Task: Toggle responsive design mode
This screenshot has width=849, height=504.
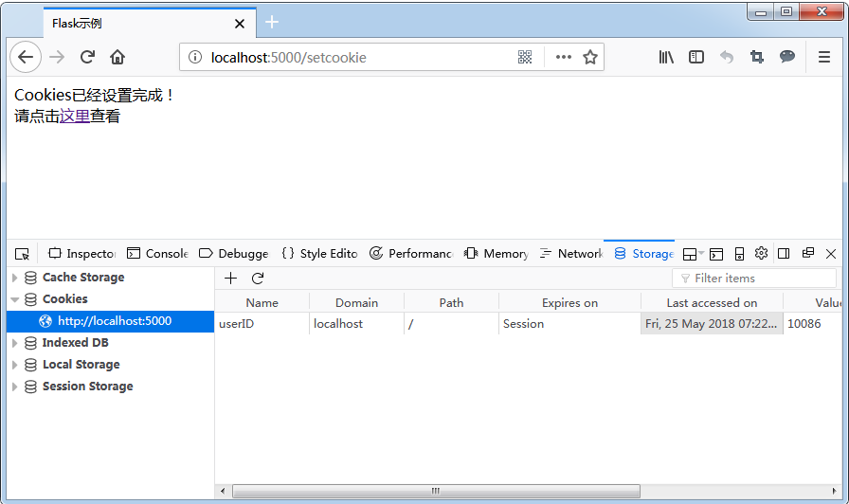Action: (x=739, y=254)
